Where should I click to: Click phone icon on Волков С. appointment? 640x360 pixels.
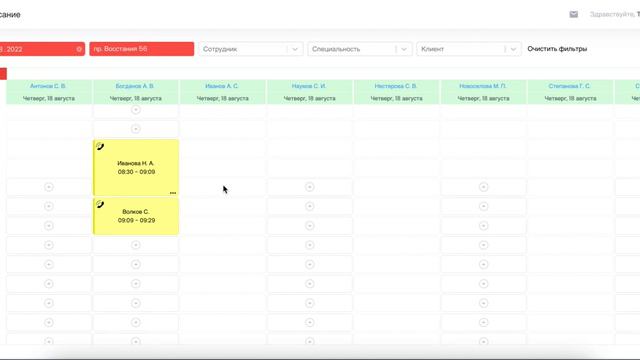coord(100,204)
